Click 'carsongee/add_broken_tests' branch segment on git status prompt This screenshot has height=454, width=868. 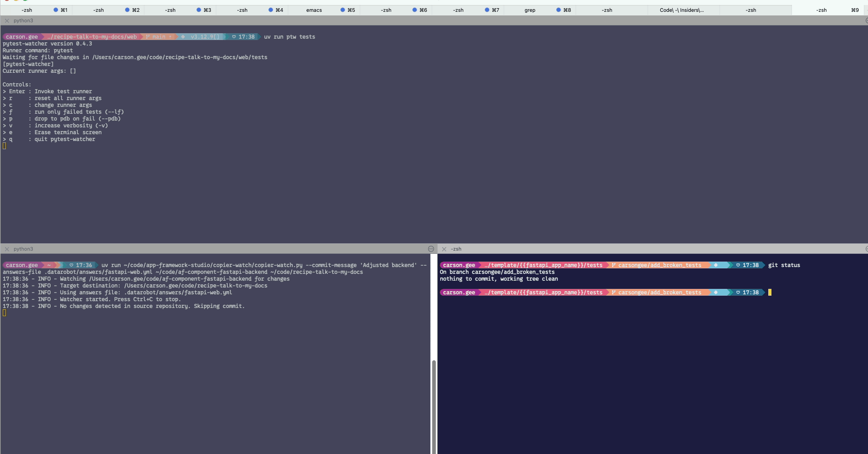tap(659, 265)
